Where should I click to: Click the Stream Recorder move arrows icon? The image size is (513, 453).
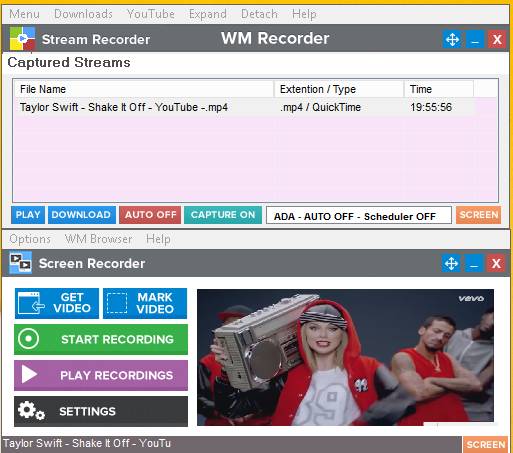coord(452,39)
